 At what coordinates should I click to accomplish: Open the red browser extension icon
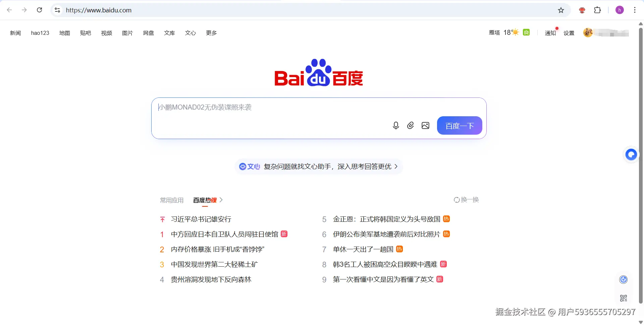[x=582, y=10]
